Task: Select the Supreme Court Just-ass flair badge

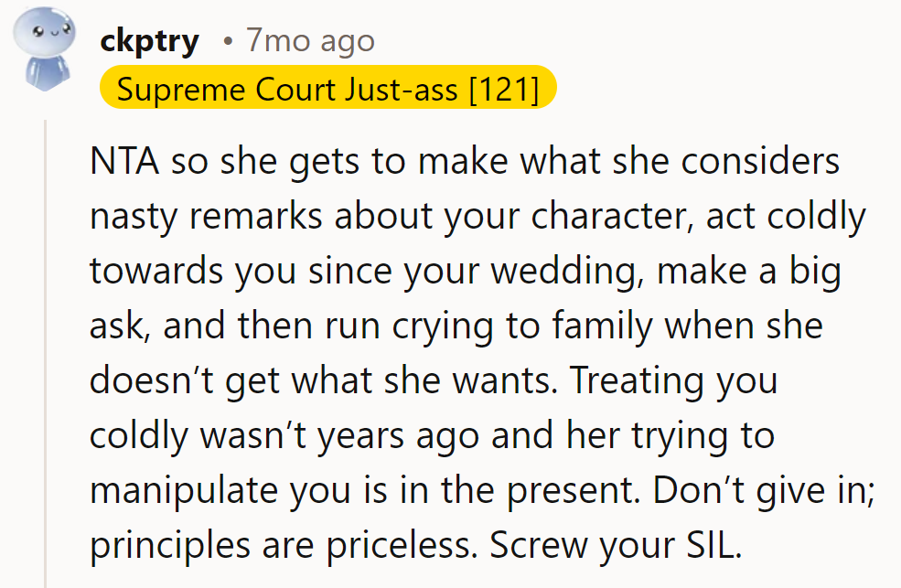Action: coord(328,90)
